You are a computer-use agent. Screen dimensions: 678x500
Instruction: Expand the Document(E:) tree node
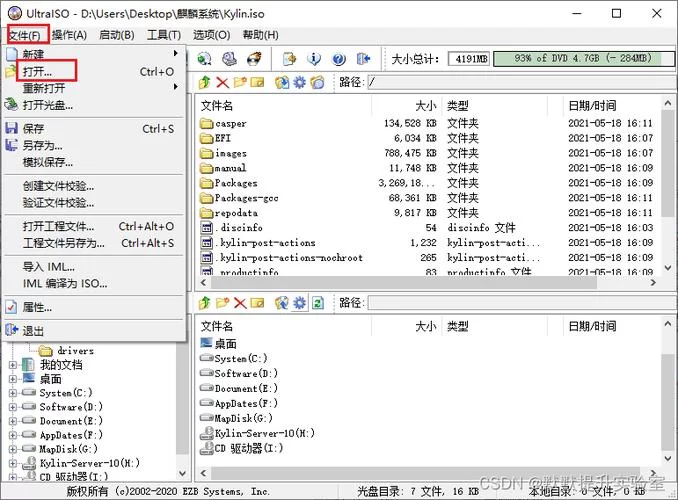[x=13, y=421]
